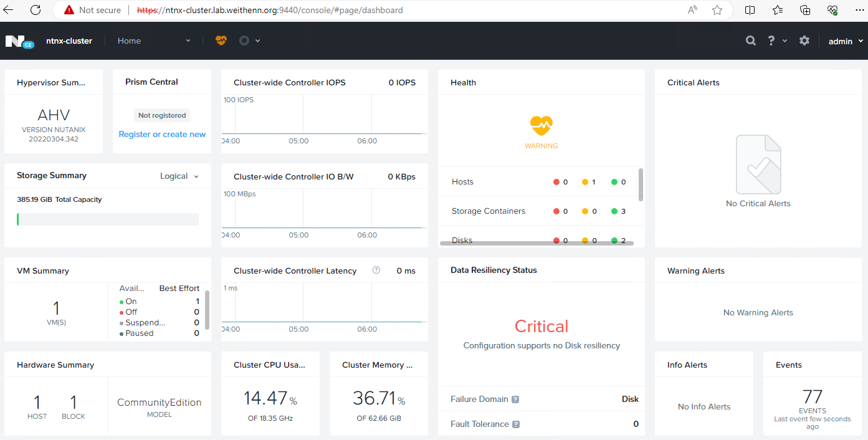
Task: Click the Paused VM state row
Action: [x=160, y=333]
